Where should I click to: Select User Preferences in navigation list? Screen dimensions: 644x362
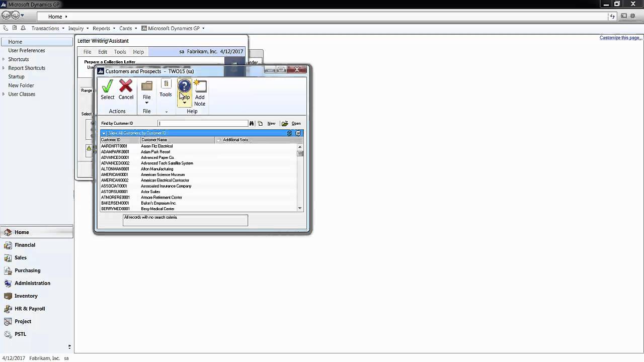(x=27, y=50)
